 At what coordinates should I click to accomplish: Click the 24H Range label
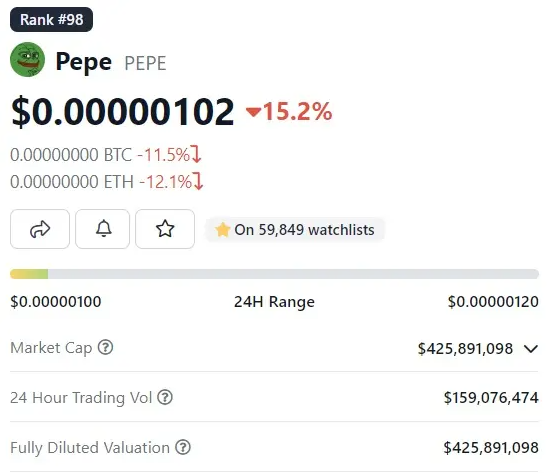(x=274, y=302)
